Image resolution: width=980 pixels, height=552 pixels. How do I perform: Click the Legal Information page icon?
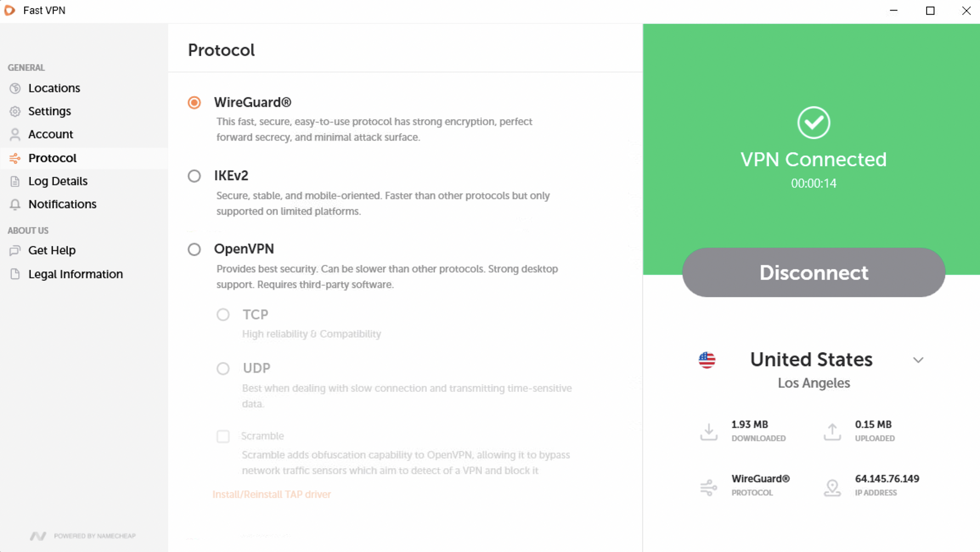15,274
